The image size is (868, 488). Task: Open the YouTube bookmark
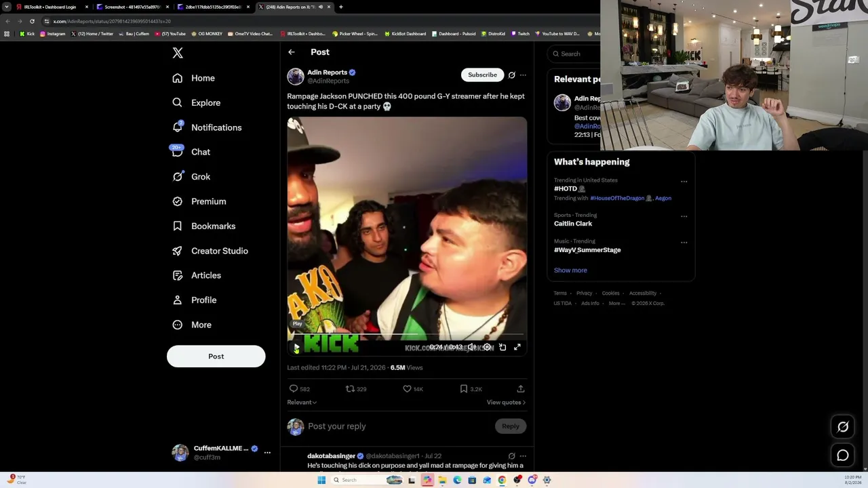(x=170, y=34)
